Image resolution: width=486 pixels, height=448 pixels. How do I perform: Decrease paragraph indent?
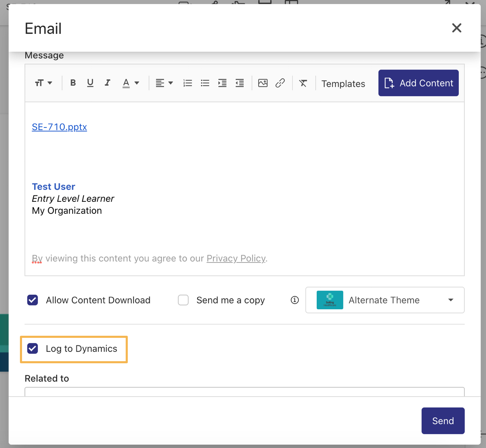240,83
